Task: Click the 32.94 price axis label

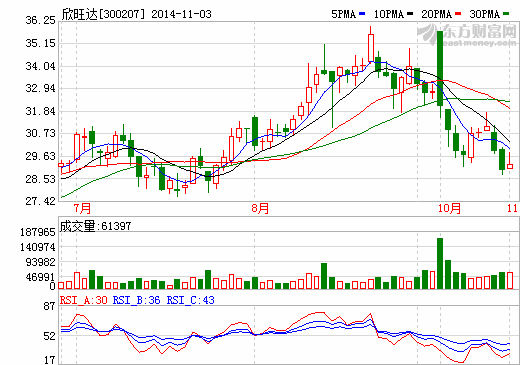Action: point(40,88)
